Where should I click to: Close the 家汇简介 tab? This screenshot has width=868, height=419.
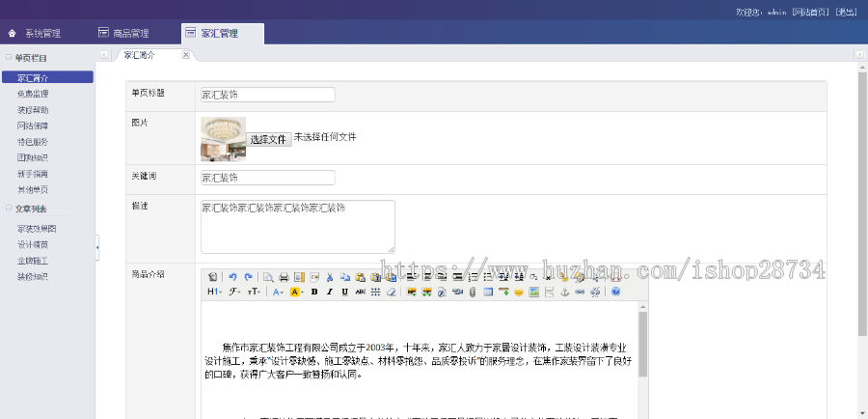click(x=186, y=54)
